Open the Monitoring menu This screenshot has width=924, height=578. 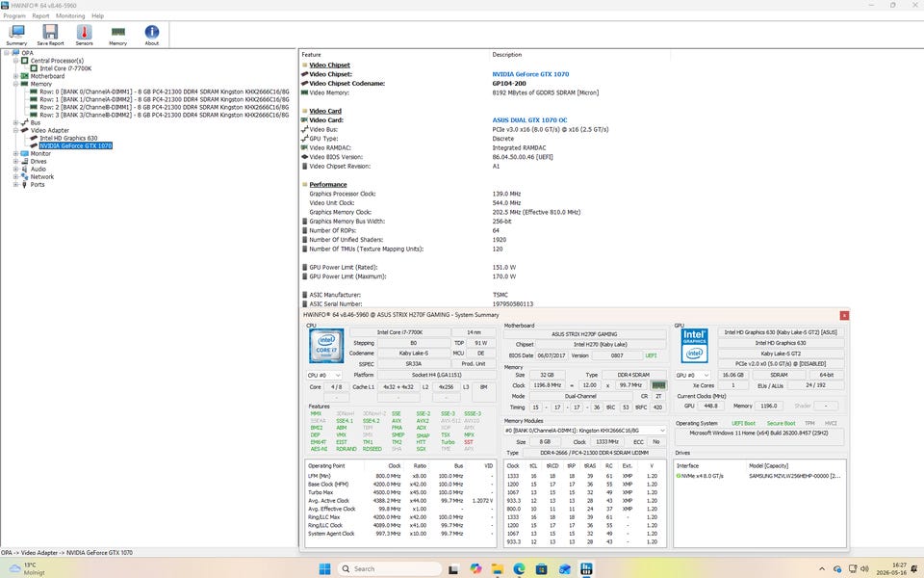pyautogui.click(x=70, y=16)
